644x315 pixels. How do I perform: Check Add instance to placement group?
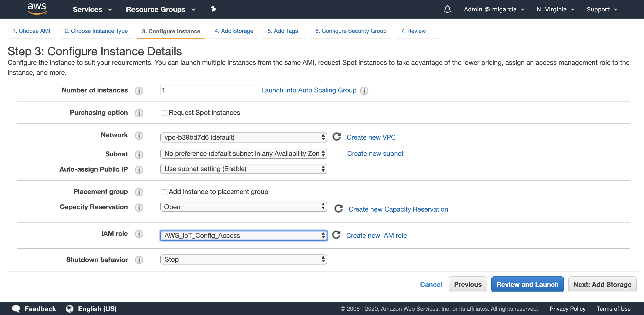[164, 192]
